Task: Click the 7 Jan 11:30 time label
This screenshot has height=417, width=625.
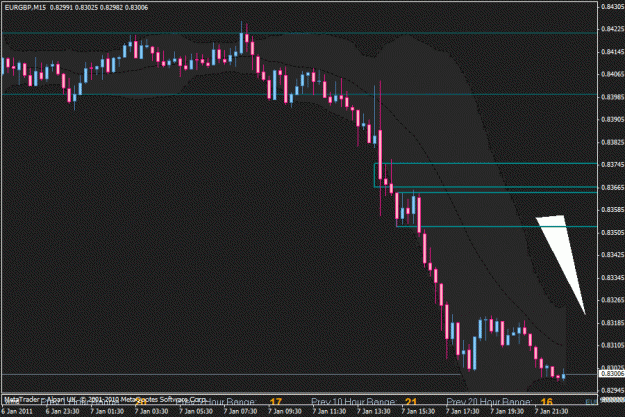Action: pyautogui.click(x=329, y=411)
